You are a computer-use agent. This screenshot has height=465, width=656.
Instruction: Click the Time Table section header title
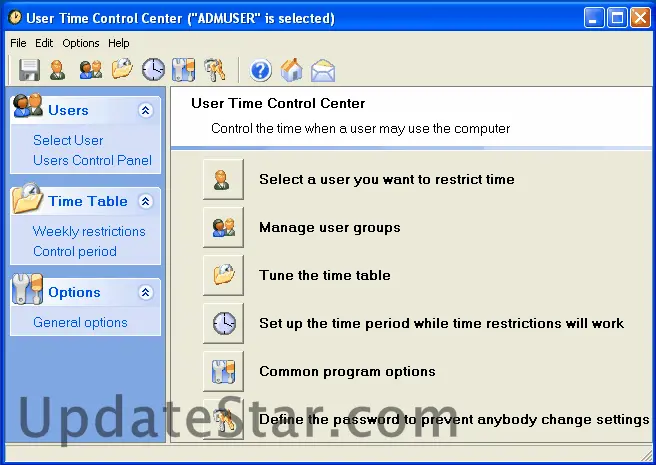coord(88,201)
